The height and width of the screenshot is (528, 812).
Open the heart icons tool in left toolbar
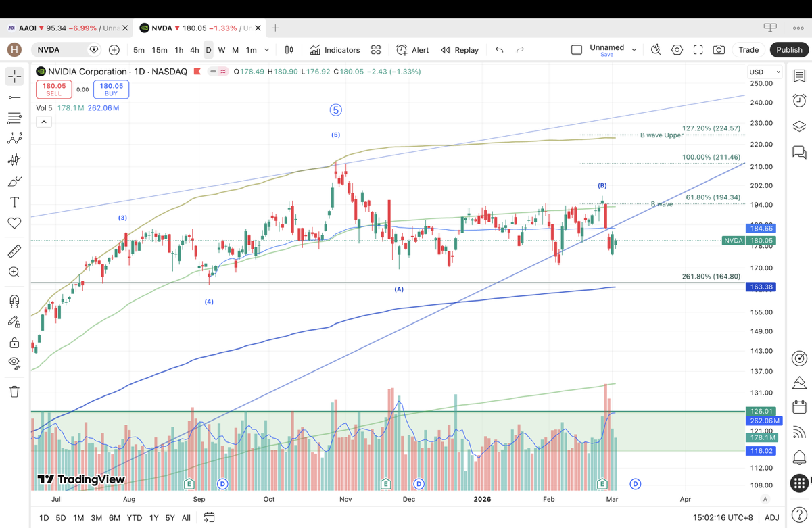coord(14,223)
